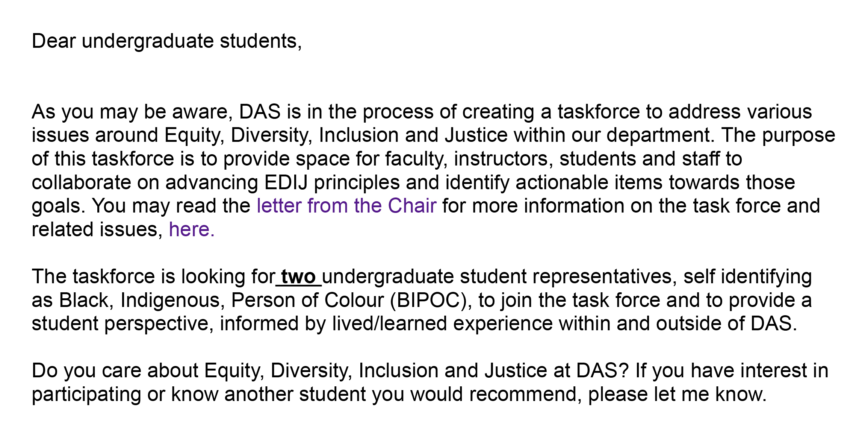
Task: Click the word 'taskforce' in the first line
Action: [x=599, y=112]
